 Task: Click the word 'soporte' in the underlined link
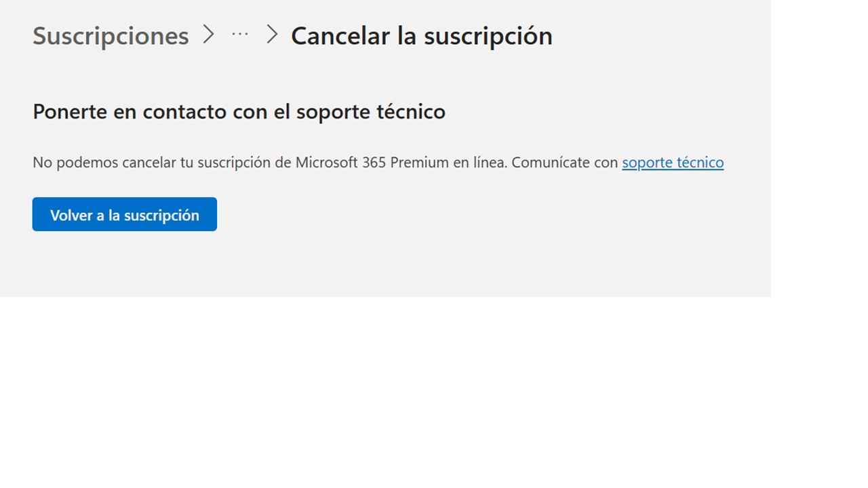[646, 163]
